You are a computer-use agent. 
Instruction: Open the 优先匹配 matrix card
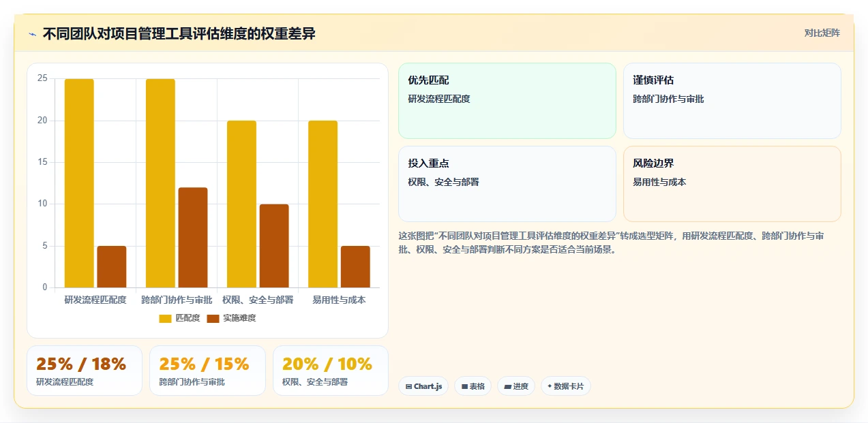click(507, 101)
